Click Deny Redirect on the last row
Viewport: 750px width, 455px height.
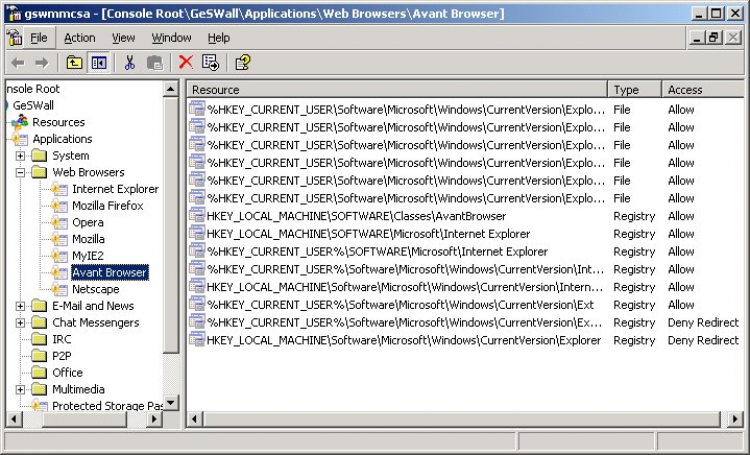pos(703,340)
